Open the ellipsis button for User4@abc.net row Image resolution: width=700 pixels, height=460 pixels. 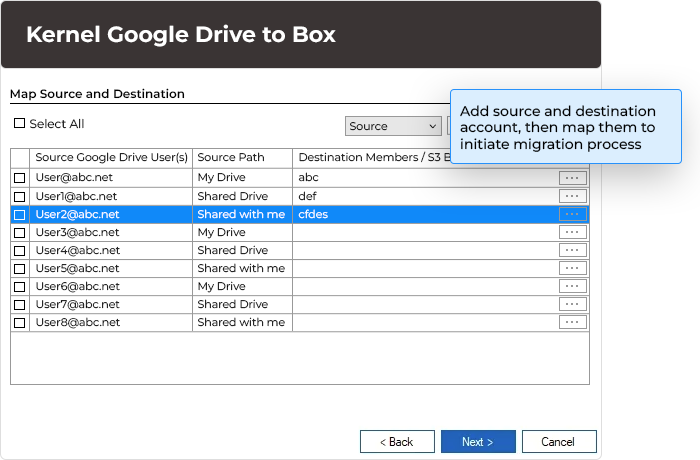coord(572,250)
